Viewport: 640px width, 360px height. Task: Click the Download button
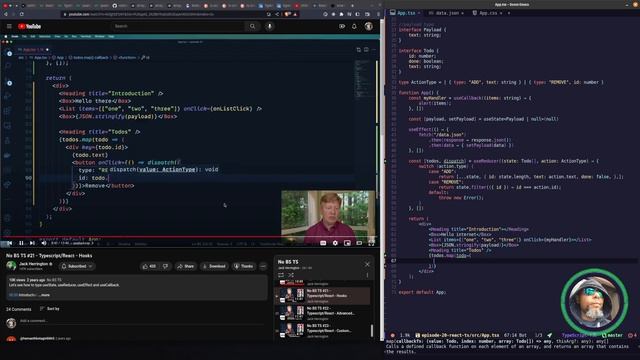click(214, 266)
